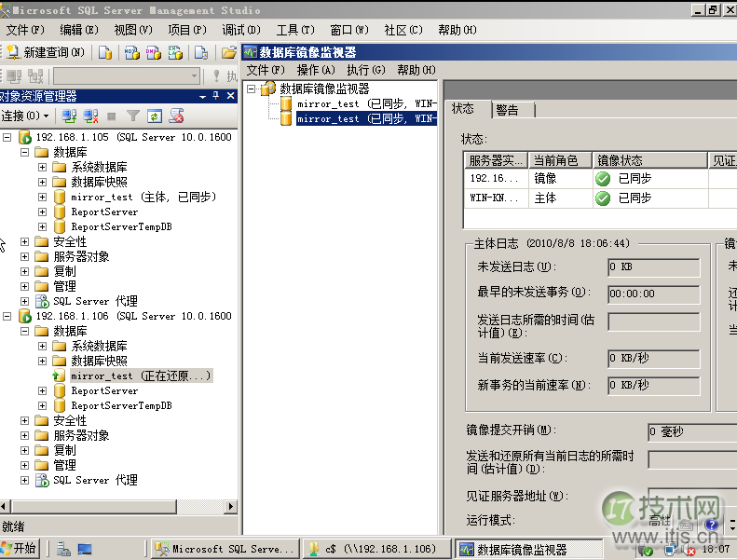Click the SQL Server 代理 icon under 192.168.1.105
Viewport: 737px width, 560px height.
42,301
